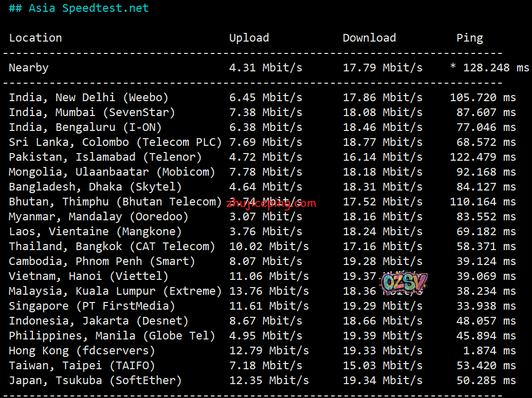The width and height of the screenshot is (532, 398).
Task: Select the Sri Lanka, Colombo (Telecom PLC) entry
Action: pos(115,142)
